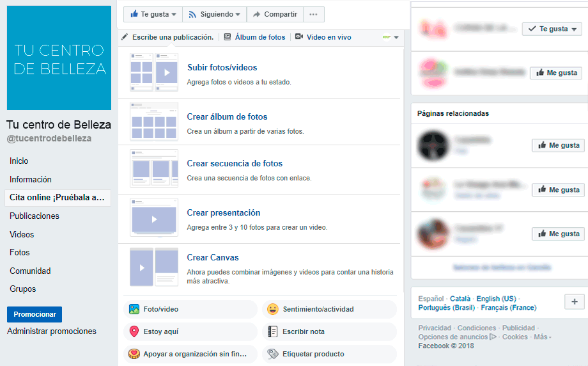Screen dimensions: 588x366
Task: Click the thumbs-up icon beside Te gusta
Action: tap(134, 14)
